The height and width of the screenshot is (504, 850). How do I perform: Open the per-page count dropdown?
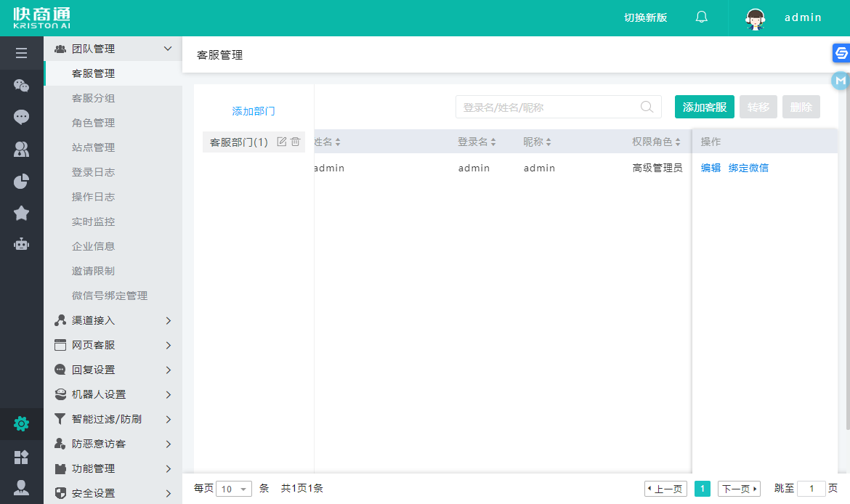pyautogui.click(x=235, y=489)
